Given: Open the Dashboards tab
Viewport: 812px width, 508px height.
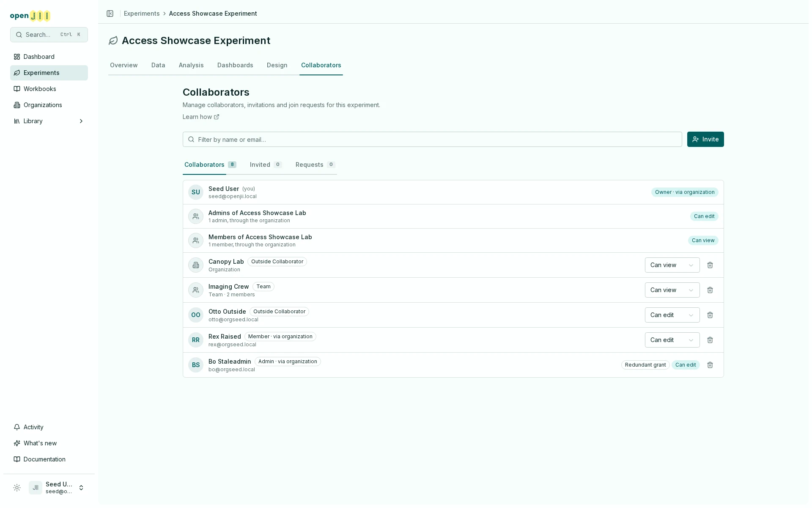Looking at the screenshot, I should pyautogui.click(x=235, y=65).
